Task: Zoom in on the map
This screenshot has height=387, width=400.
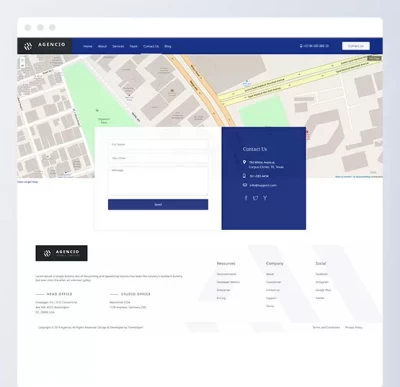Action: pyautogui.click(x=23, y=60)
